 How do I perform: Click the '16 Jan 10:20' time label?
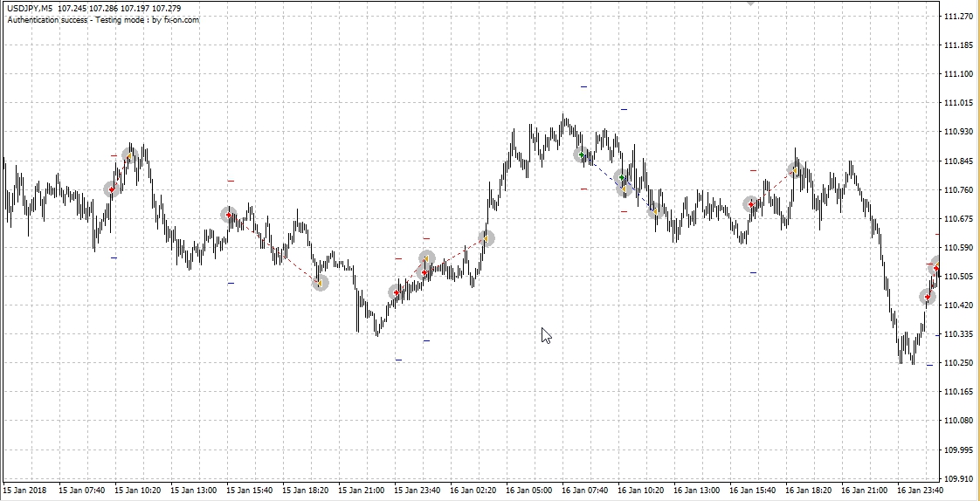pyautogui.click(x=640, y=491)
